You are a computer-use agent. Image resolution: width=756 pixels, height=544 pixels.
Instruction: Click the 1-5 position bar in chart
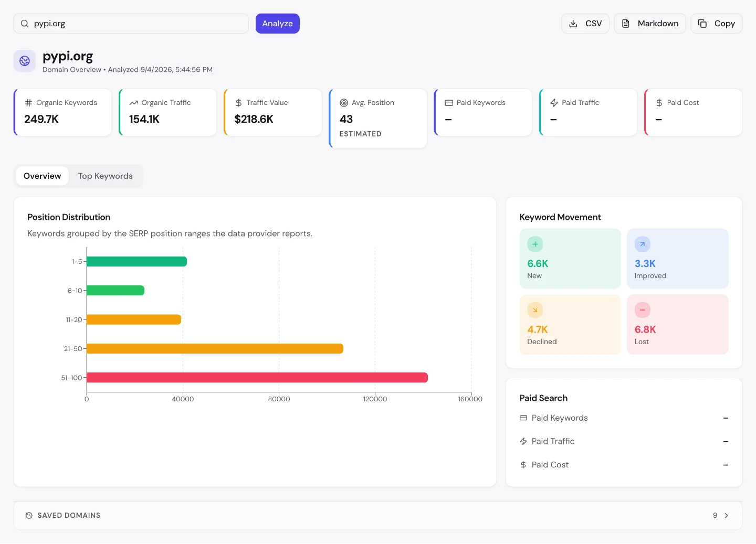(x=136, y=261)
